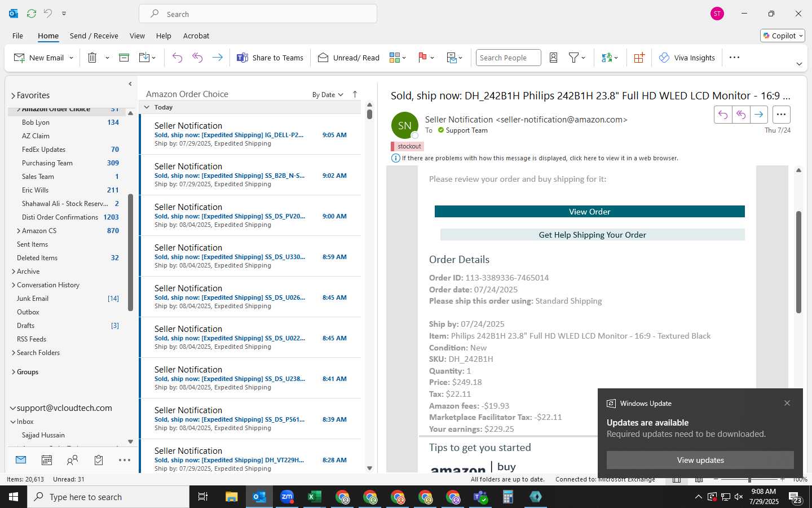Image resolution: width=812 pixels, height=508 pixels.
Task: Expand the Amazon CS folder
Action: [x=19, y=231]
